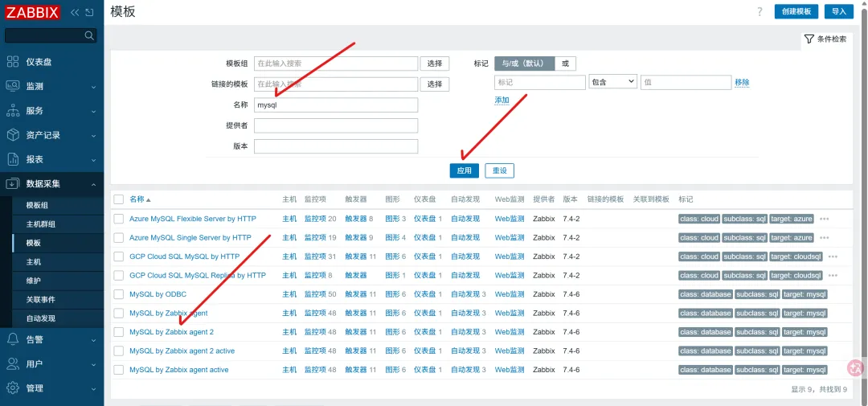Viewport: 868px width, 406px height.
Task: Click the 应用 filter button
Action: point(464,170)
